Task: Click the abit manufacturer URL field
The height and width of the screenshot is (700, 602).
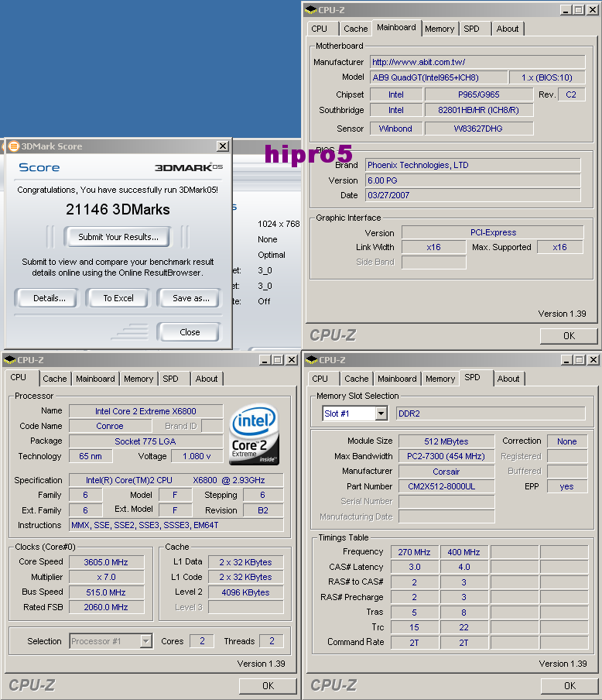Action: 477,62
